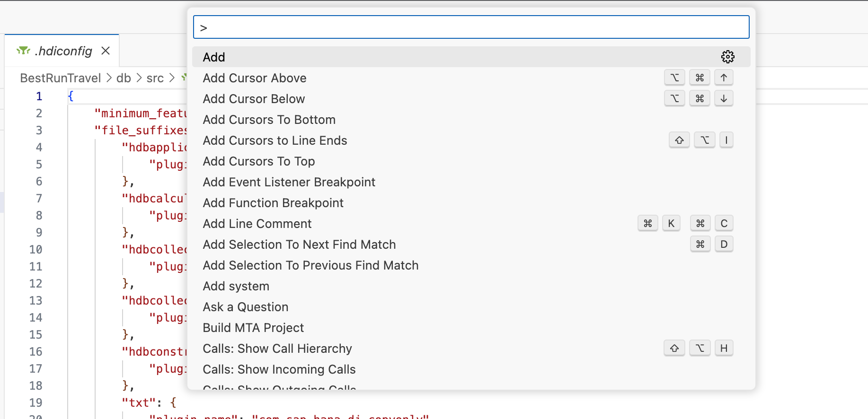Click the "txt" key on line 19
The height and width of the screenshot is (419, 868).
[139, 402]
